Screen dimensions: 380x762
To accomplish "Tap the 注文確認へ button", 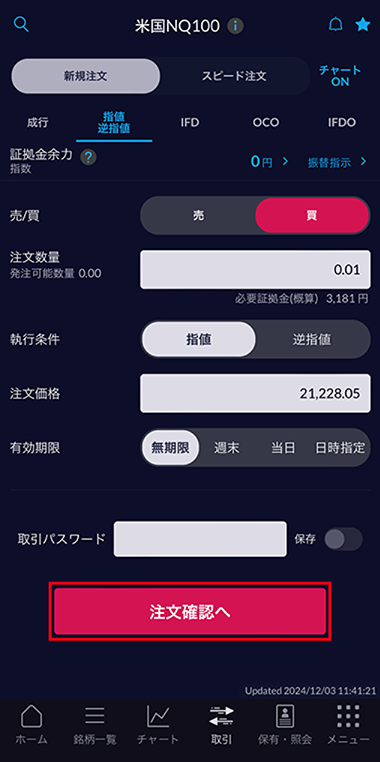I will (x=190, y=612).
